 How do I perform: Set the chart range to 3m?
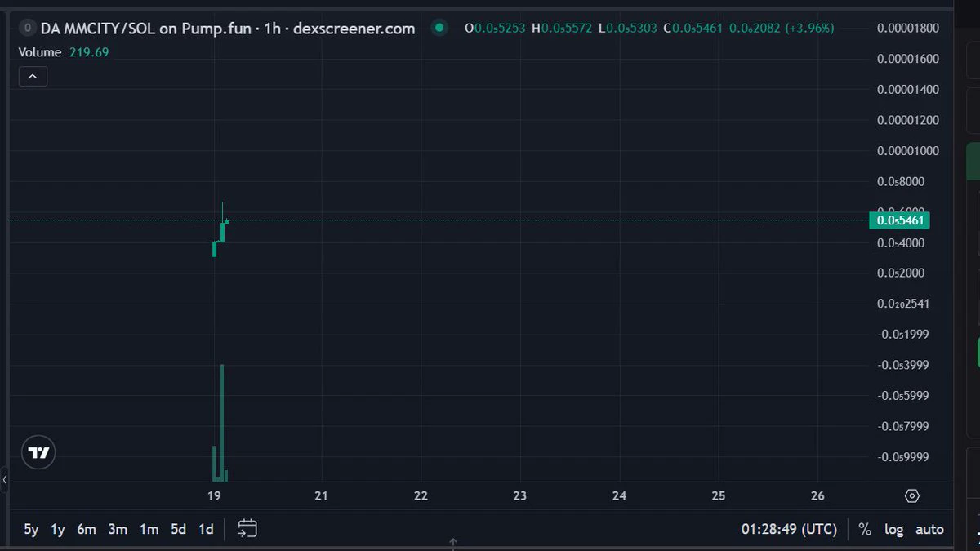[x=118, y=530]
